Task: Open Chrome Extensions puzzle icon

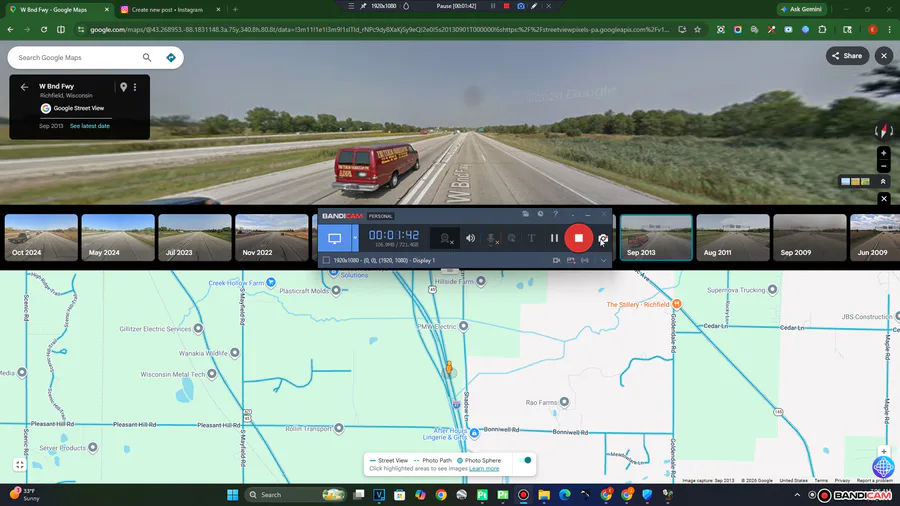Action: pos(822,29)
